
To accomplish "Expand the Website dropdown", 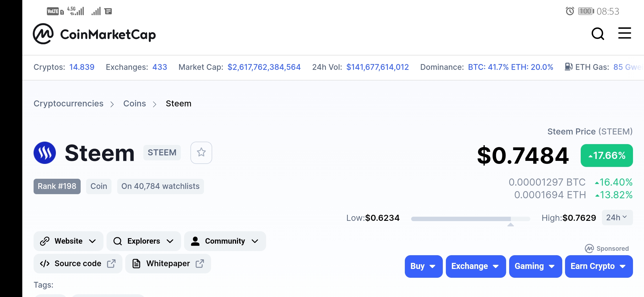I will pyautogui.click(x=68, y=241).
